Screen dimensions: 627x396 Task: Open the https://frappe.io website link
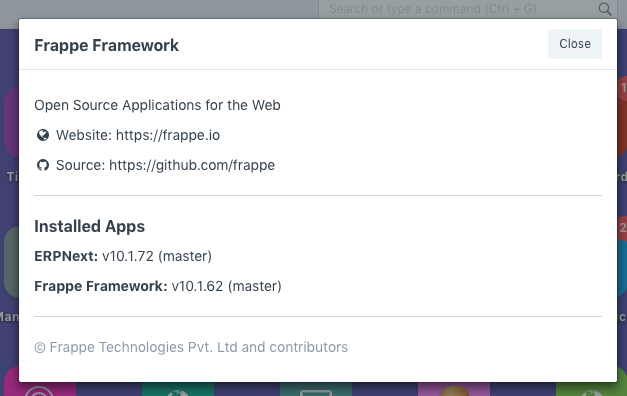(x=168, y=135)
